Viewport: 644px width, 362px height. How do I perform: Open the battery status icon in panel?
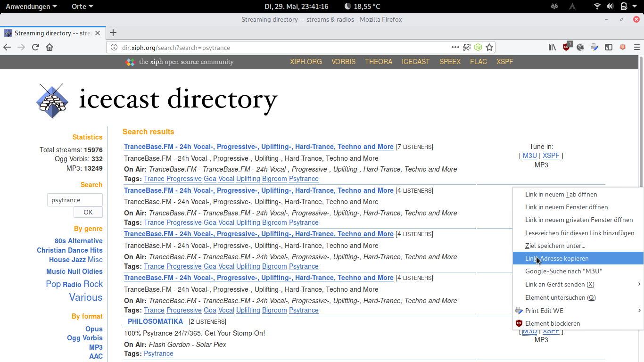pos(623,7)
